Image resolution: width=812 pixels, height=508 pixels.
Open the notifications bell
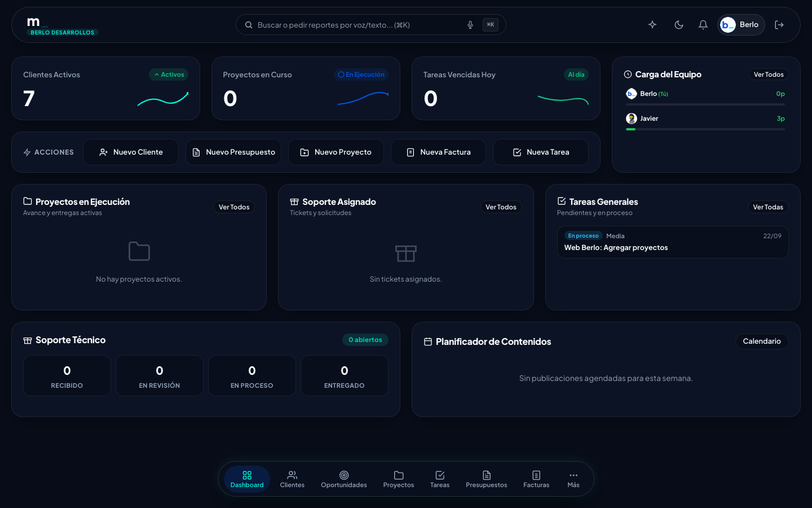[703, 25]
